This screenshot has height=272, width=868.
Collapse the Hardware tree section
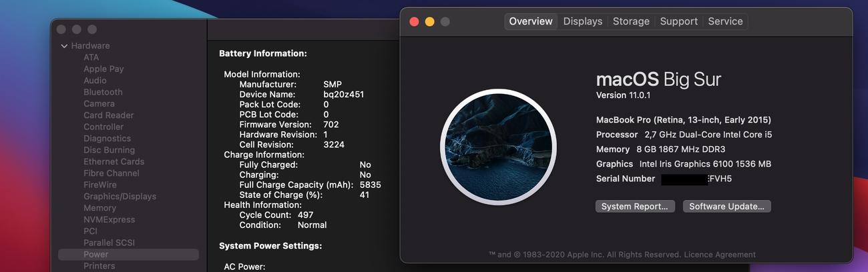click(x=65, y=46)
